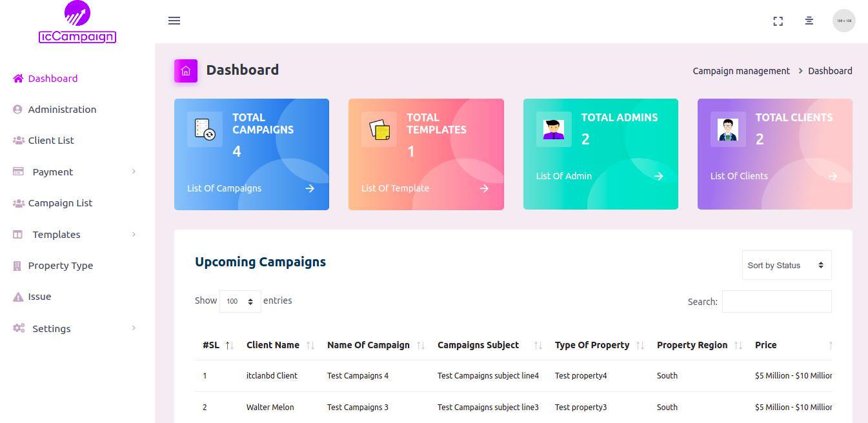This screenshot has width=868, height=423.
Task: Click the Total Clients avatar icon
Action: click(x=728, y=130)
